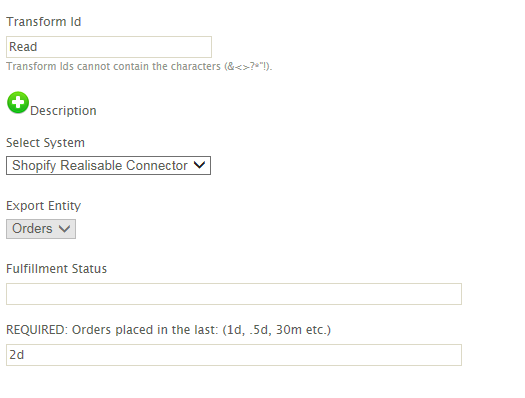Open the Shopify Realisable Connector dropdown
The image size is (525, 398).
click(x=108, y=165)
